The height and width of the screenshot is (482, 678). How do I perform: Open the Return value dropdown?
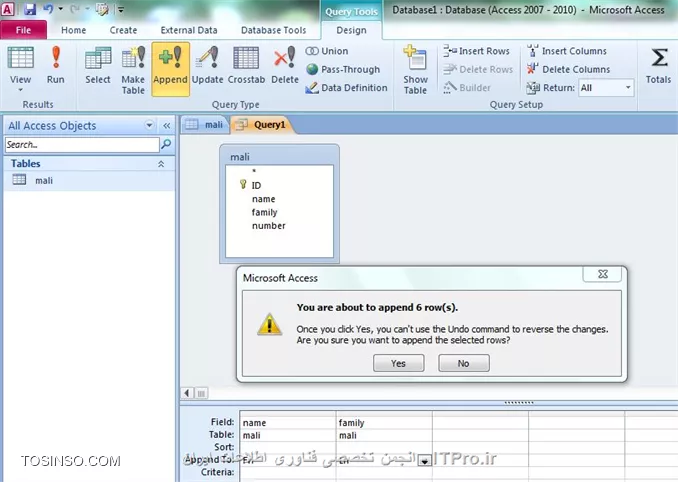[x=627, y=88]
